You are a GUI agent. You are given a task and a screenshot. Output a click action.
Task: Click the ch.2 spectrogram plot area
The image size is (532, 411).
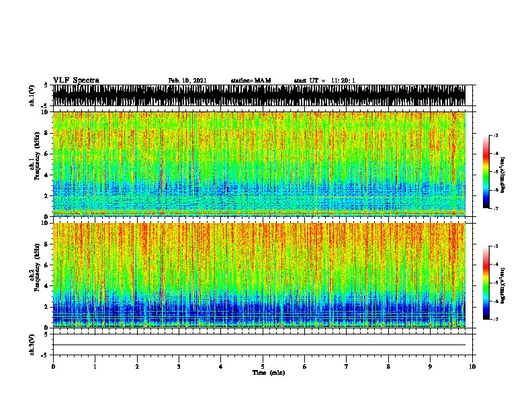tap(259, 275)
